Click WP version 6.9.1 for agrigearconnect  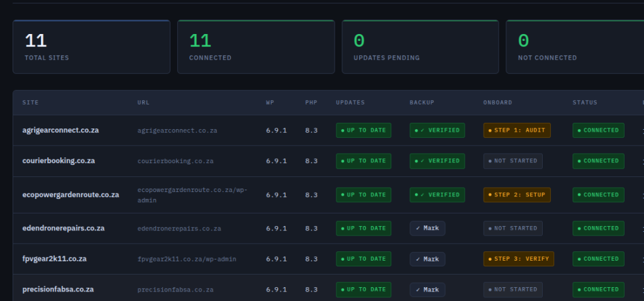(277, 130)
